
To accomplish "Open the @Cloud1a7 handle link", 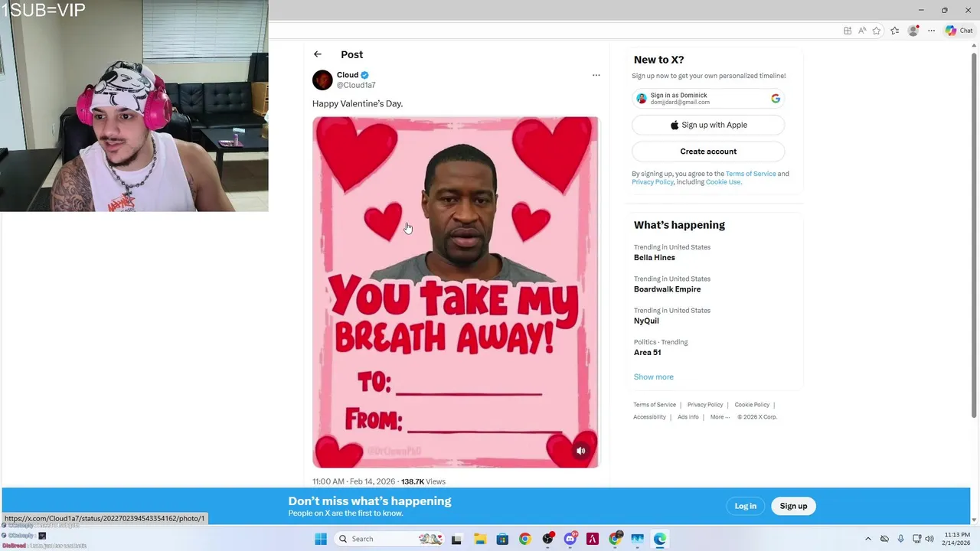I will tap(356, 85).
